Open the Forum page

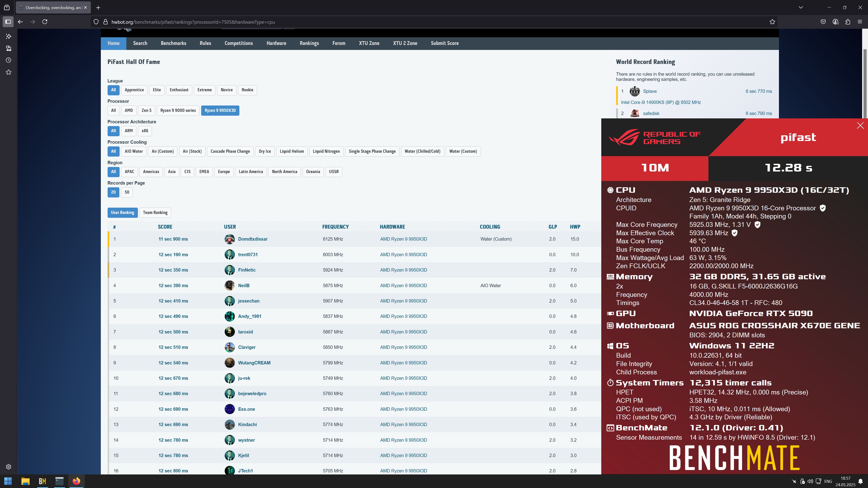click(339, 43)
